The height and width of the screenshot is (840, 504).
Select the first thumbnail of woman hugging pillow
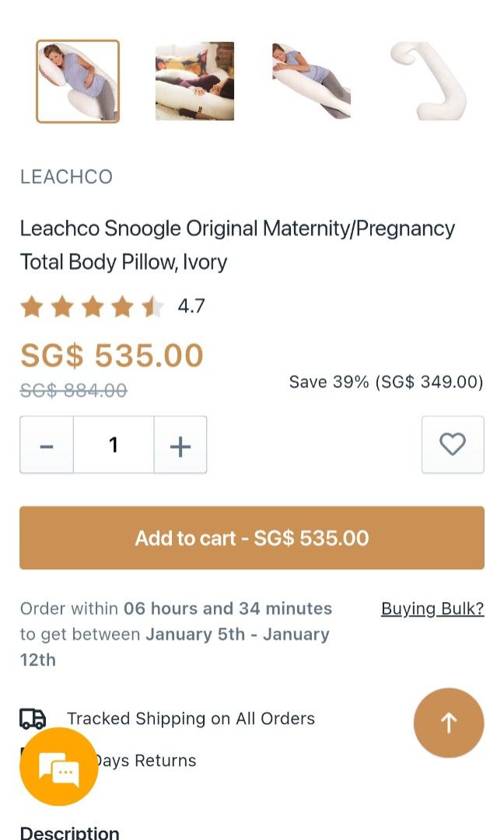(78, 82)
